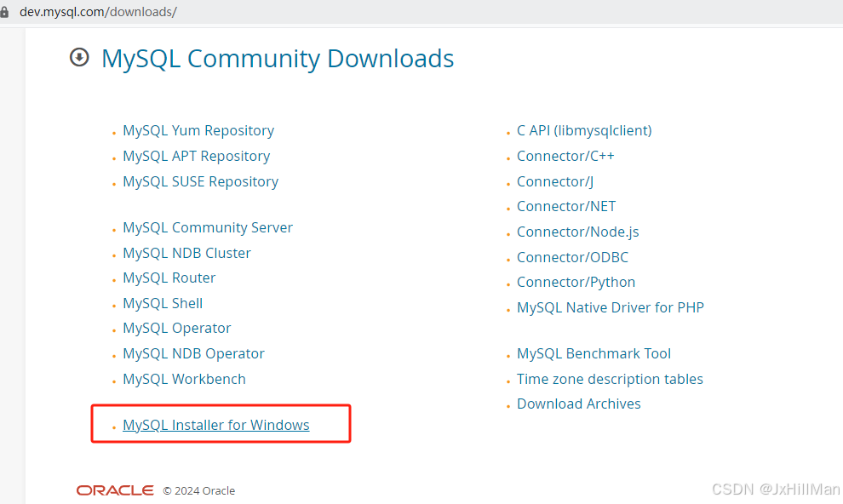The height and width of the screenshot is (504, 843).
Task: Open the MySQL NDB Cluster link
Action: (x=186, y=253)
